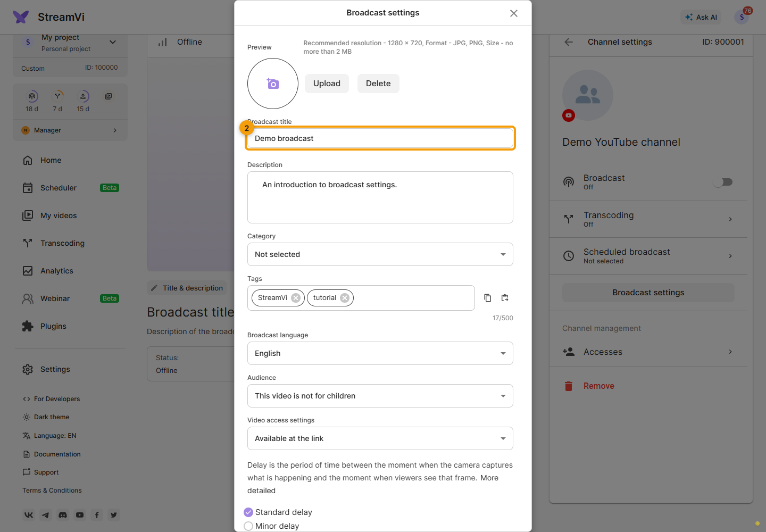Click the paste tags icon next to copy
Screen dimensions: 766x532
pyautogui.click(x=505, y=298)
